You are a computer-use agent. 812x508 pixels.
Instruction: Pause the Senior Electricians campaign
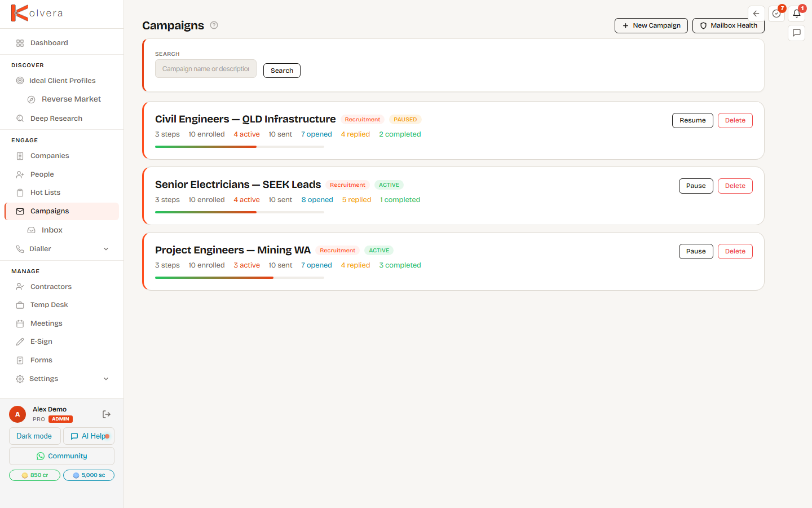pos(696,186)
